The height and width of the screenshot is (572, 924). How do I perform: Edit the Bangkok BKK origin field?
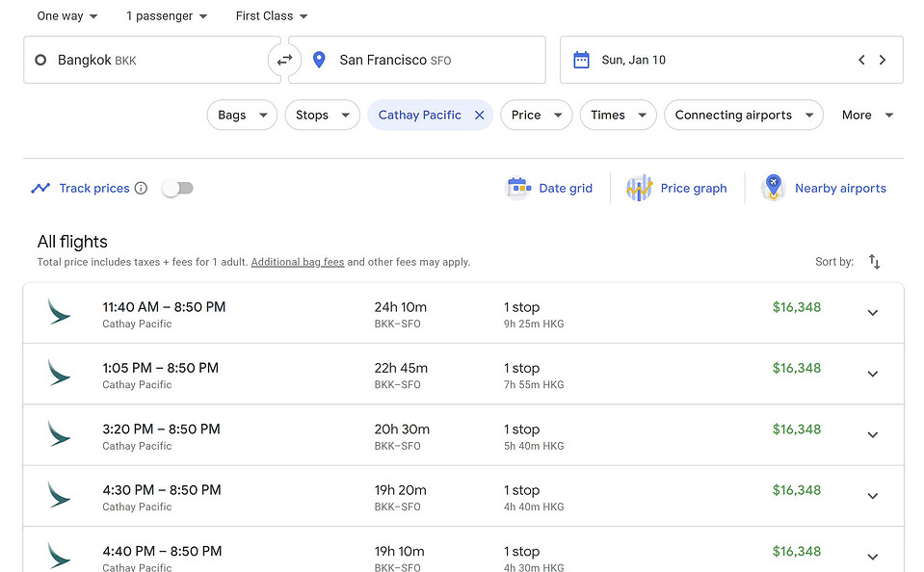(x=152, y=60)
